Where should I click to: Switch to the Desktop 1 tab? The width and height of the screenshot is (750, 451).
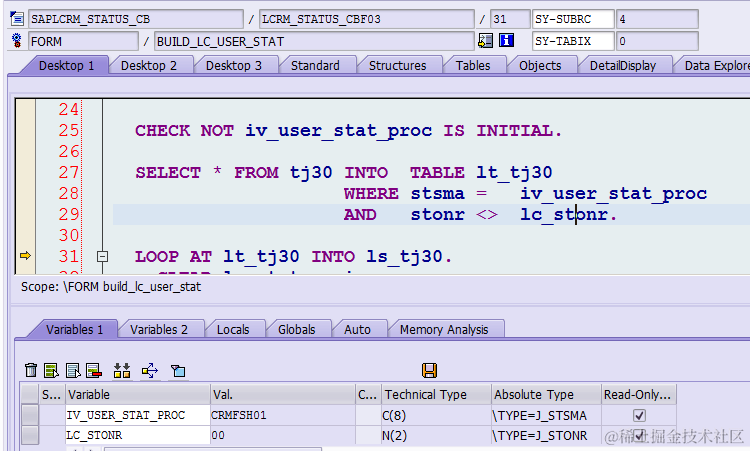[66, 66]
